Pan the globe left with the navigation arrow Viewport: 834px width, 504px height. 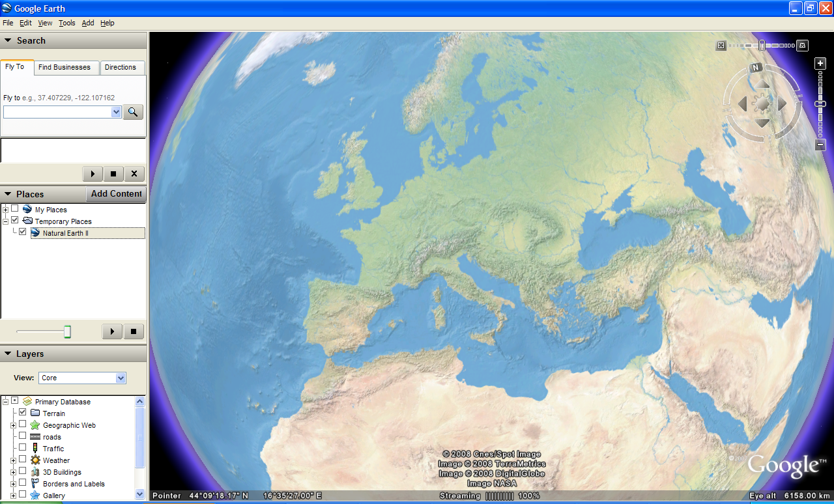(x=742, y=104)
